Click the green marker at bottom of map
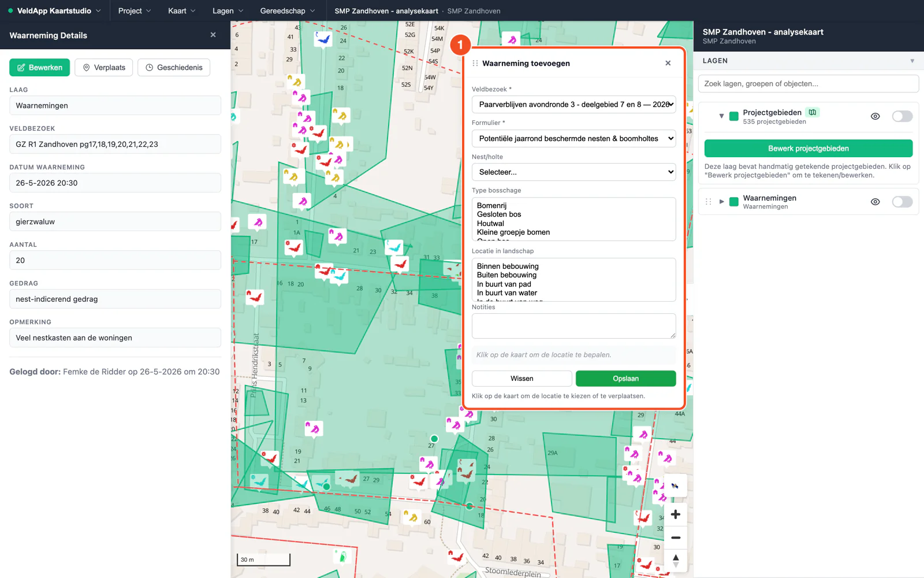The height and width of the screenshot is (578, 924). coord(342,556)
